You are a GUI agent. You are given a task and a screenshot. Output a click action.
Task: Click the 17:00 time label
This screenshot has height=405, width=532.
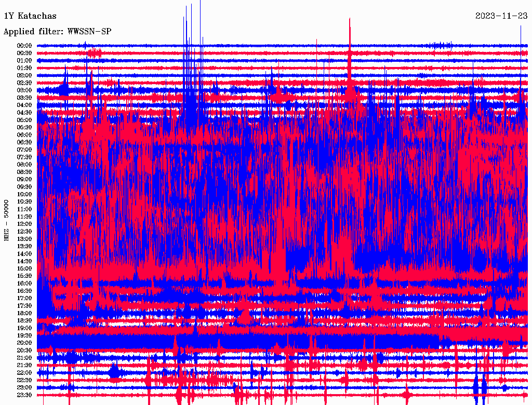pyautogui.click(x=24, y=299)
